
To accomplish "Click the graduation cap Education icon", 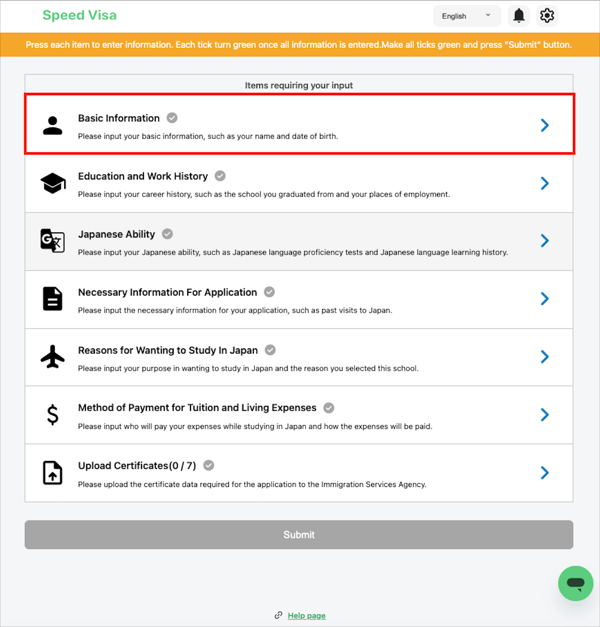I will coord(53,184).
